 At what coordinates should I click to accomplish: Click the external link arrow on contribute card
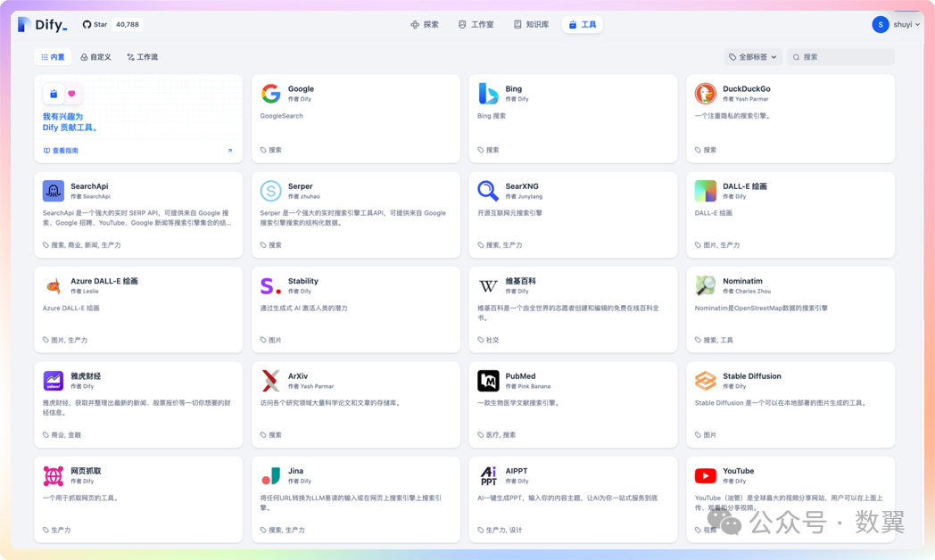pyautogui.click(x=229, y=151)
